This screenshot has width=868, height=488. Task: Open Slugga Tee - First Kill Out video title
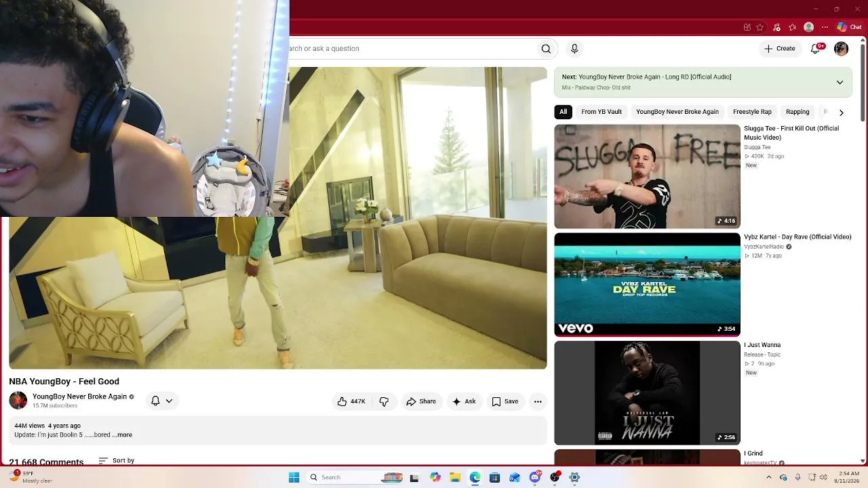point(791,133)
